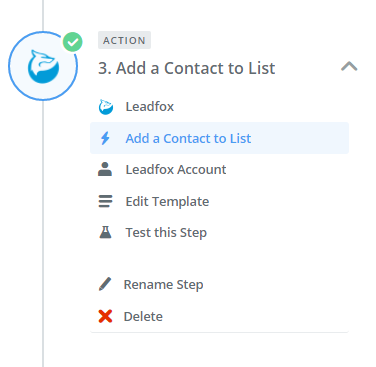376x367 pixels.
Task: Click the red X delete icon
Action: tap(105, 316)
